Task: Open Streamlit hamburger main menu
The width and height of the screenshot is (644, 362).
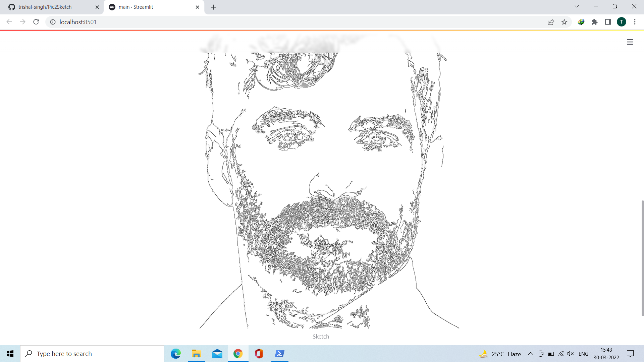Action: click(630, 42)
